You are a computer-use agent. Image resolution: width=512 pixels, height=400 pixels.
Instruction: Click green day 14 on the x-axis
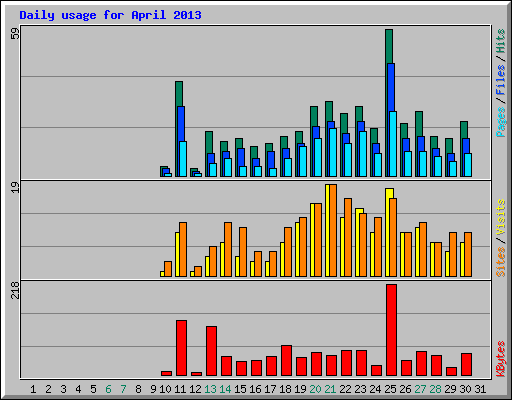225,389
